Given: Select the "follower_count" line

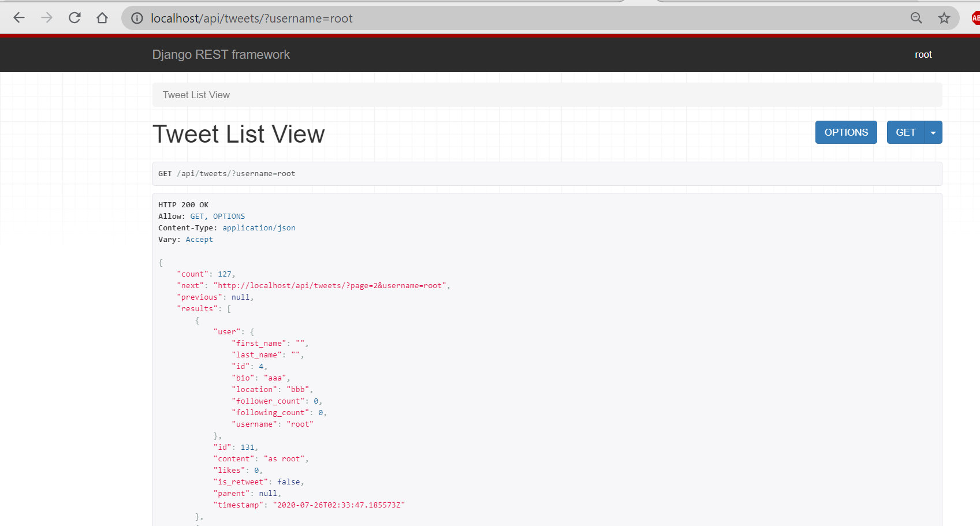Looking at the screenshot, I should pyautogui.click(x=277, y=401).
